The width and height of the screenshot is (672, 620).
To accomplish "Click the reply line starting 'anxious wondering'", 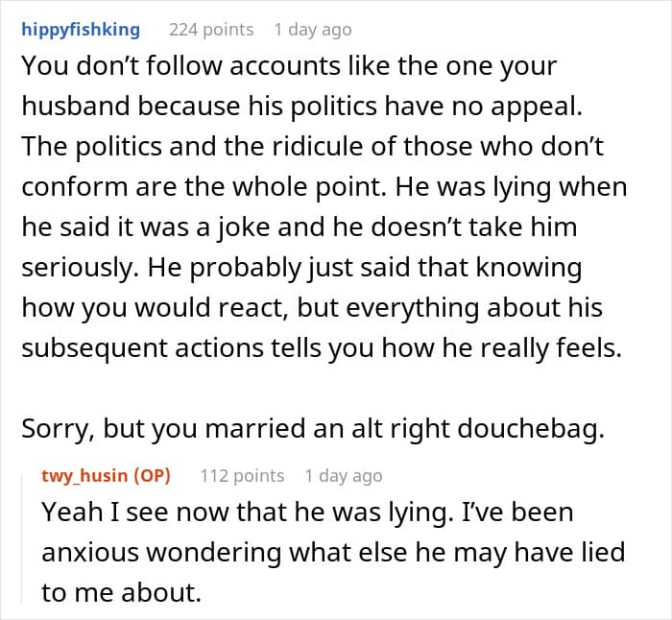I will coord(333,553).
